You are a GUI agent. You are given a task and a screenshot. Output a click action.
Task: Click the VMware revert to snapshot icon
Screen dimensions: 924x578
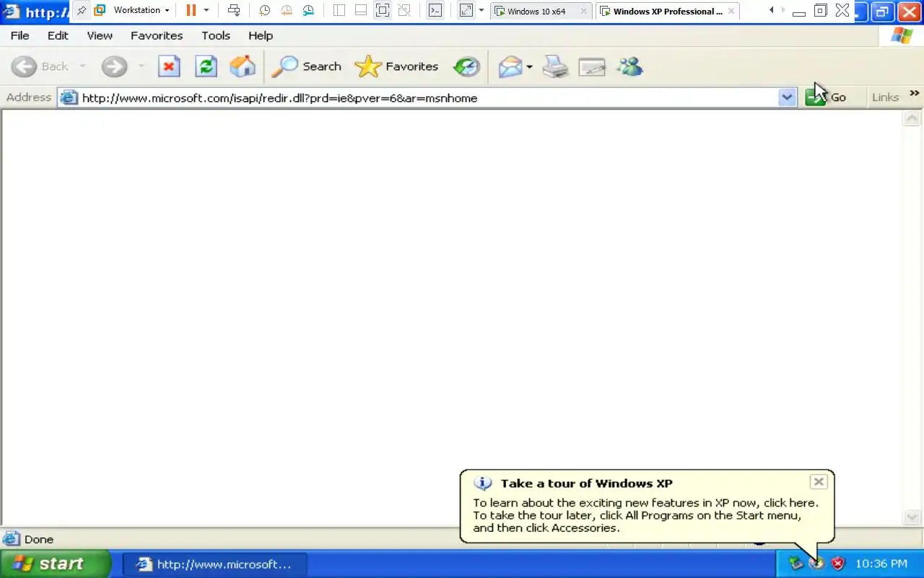point(287,10)
